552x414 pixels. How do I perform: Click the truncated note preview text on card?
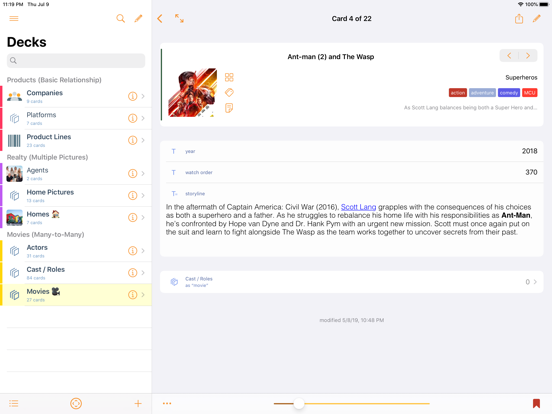point(470,108)
